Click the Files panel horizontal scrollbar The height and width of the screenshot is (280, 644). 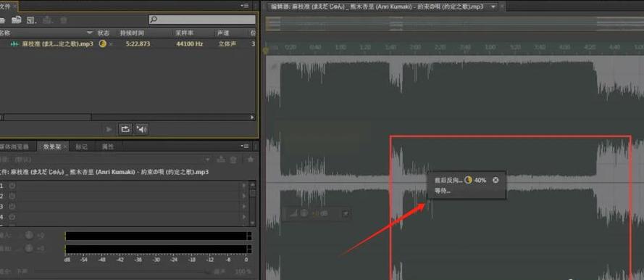48,118
